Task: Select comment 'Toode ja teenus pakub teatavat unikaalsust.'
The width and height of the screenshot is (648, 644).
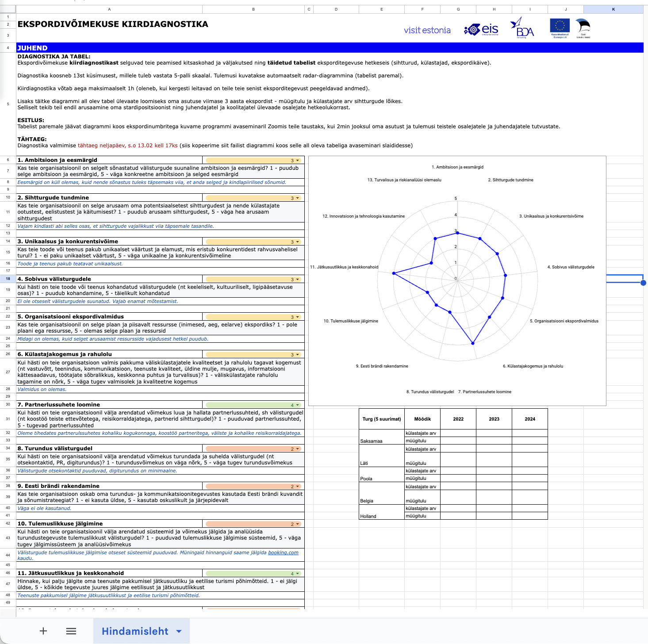Action: (160, 264)
